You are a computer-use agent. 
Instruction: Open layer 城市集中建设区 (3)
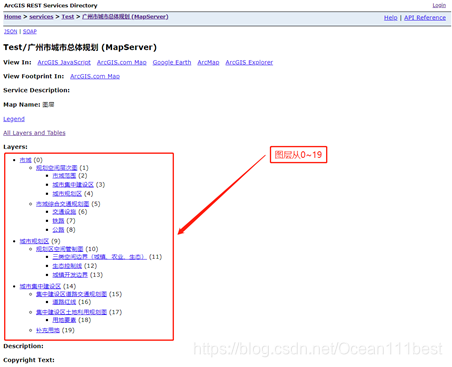click(73, 185)
